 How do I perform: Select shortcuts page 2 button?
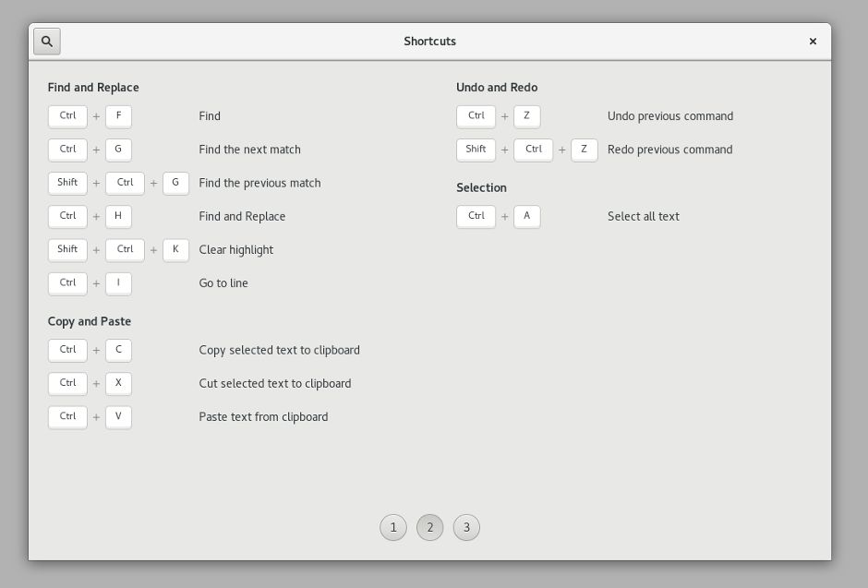(429, 528)
